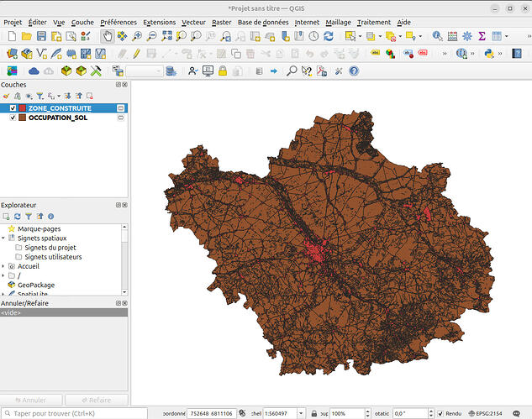Open the Python console icon
Viewport: 532px width, 419px height.
(x=489, y=54)
